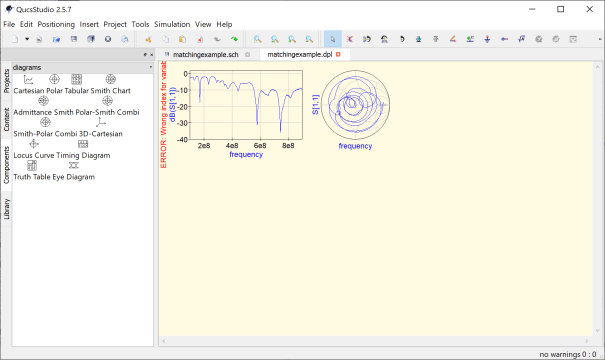Switch to matchingexample.sch tab
The width and height of the screenshot is (605, 360).
pyautogui.click(x=206, y=54)
